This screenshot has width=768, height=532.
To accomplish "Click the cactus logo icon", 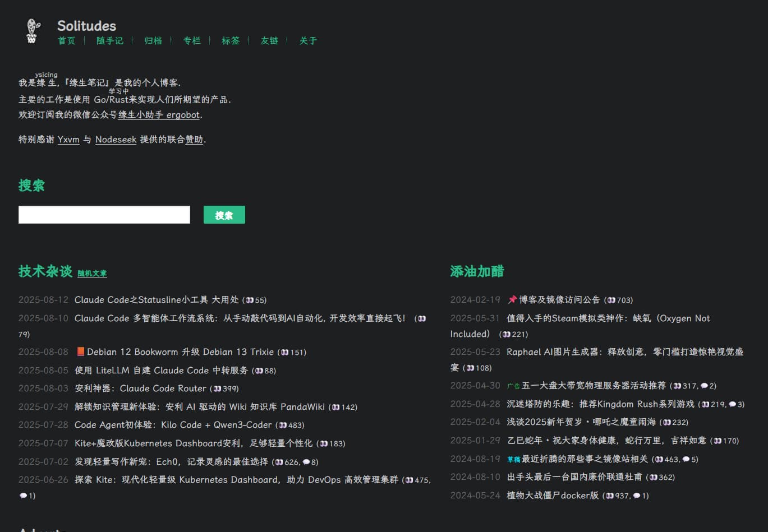I will pos(33,31).
